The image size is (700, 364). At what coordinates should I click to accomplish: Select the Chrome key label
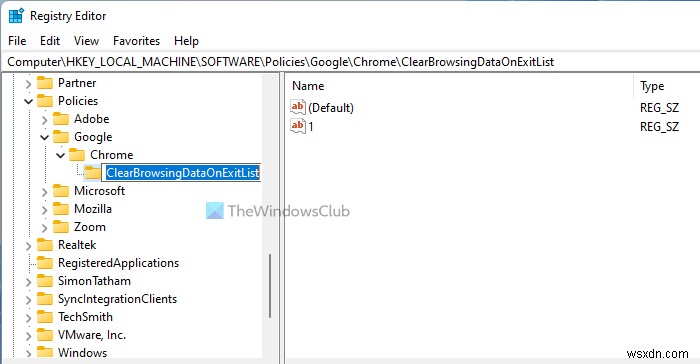click(112, 155)
